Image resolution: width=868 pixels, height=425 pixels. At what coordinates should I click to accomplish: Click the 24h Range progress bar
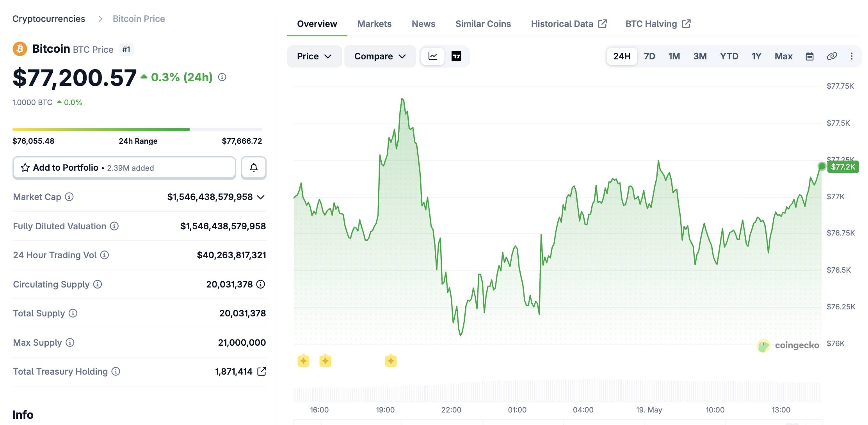[x=137, y=129]
